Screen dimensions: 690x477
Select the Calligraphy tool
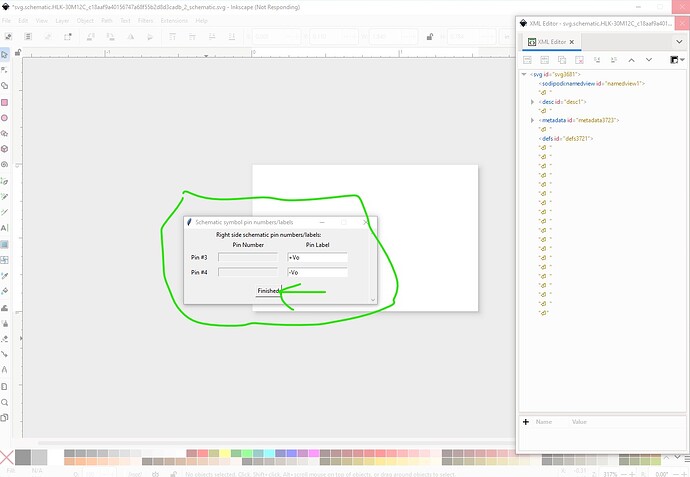click(4, 212)
